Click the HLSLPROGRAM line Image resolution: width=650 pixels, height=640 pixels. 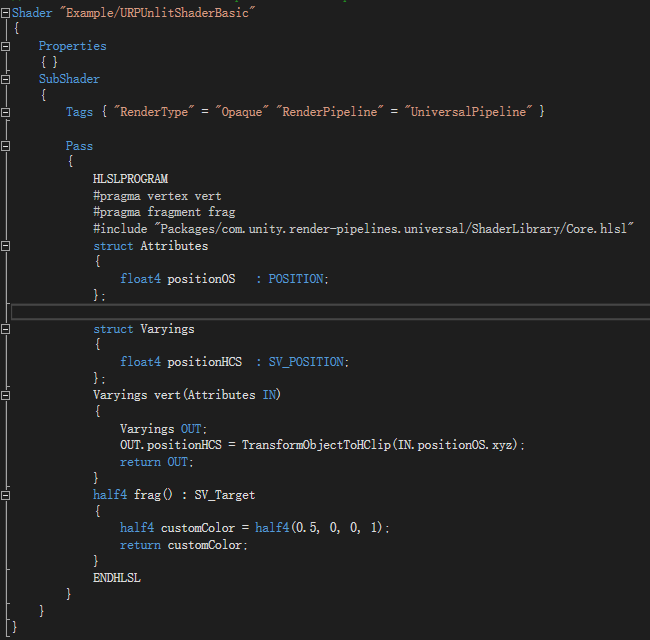pyautogui.click(x=130, y=179)
